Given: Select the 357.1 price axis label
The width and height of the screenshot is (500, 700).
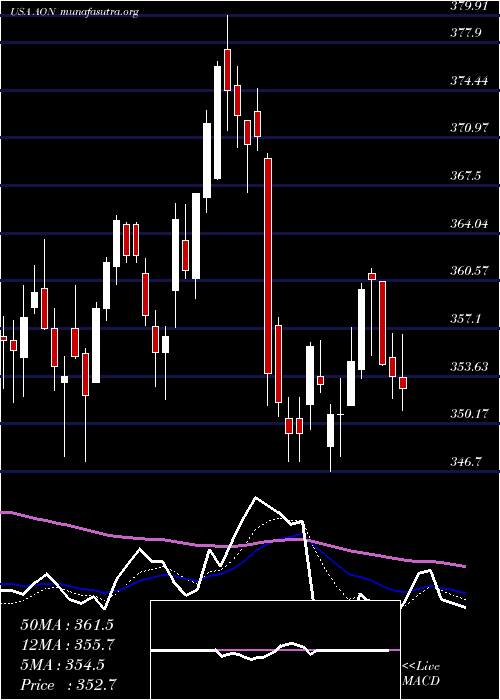Looking at the screenshot, I should pos(465,318).
